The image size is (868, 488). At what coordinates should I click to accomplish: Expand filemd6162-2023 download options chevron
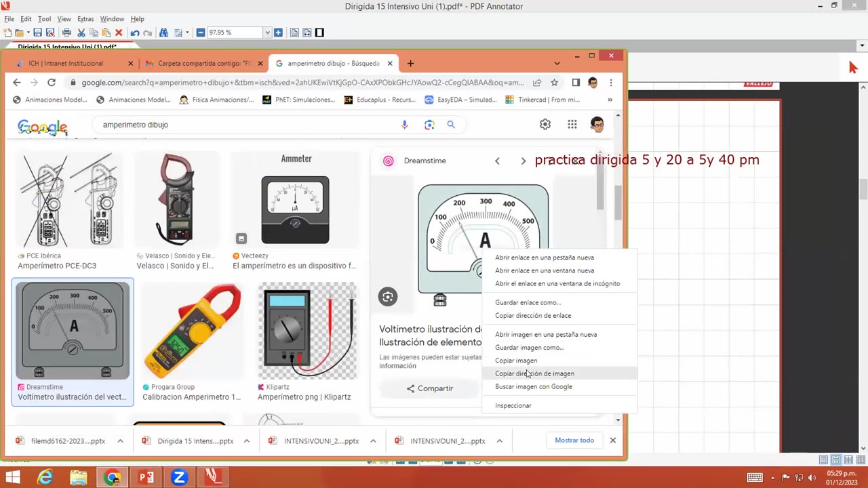click(x=120, y=441)
